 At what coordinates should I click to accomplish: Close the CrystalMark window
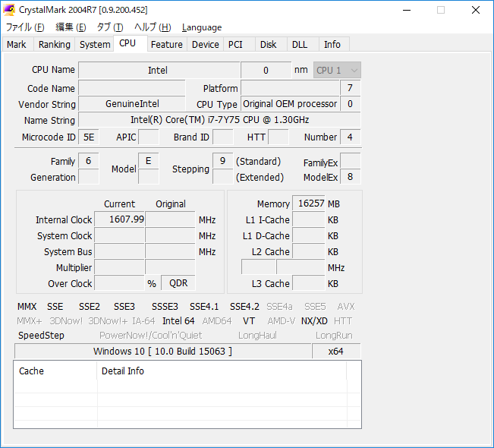(476, 10)
